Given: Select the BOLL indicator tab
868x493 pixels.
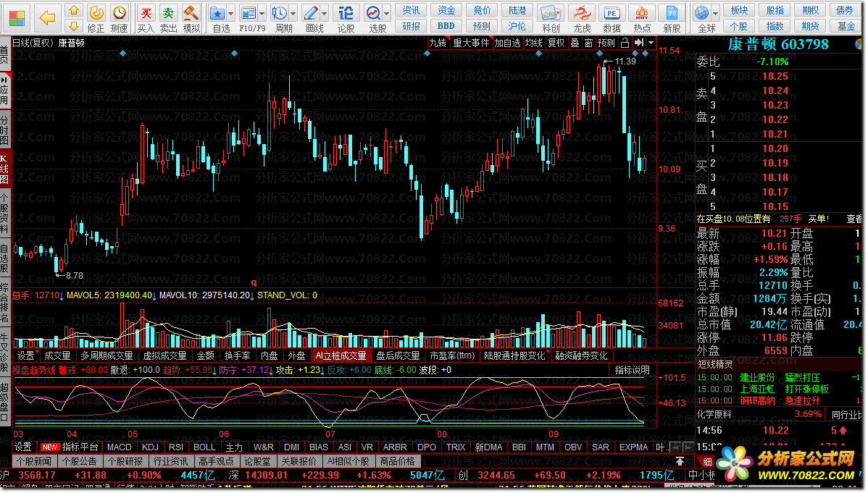Looking at the screenshot, I should pos(204,447).
